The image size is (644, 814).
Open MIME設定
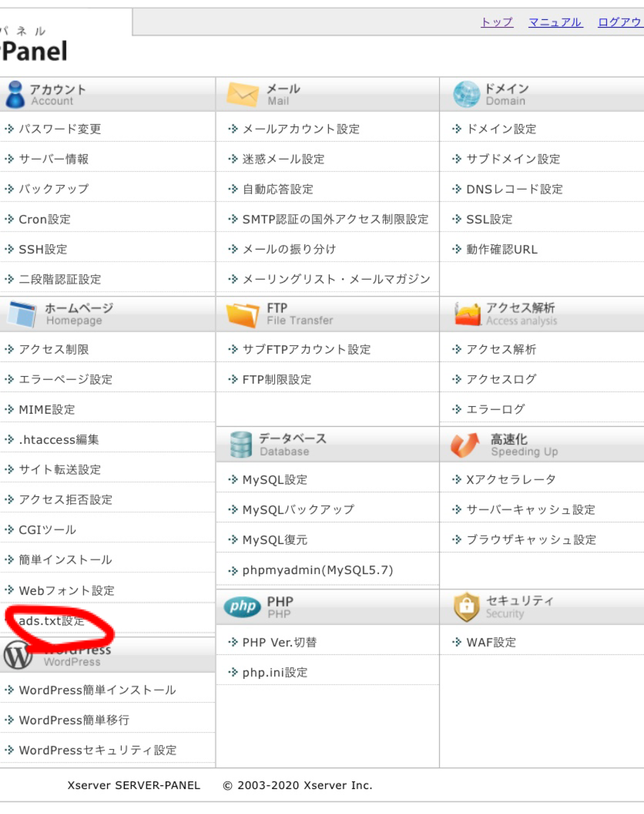[47, 409]
